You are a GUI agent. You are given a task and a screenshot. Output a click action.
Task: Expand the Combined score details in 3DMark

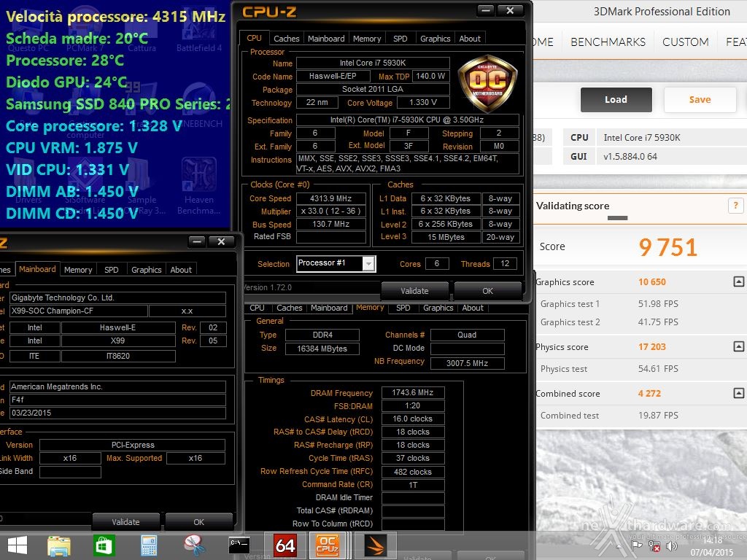click(x=738, y=393)
